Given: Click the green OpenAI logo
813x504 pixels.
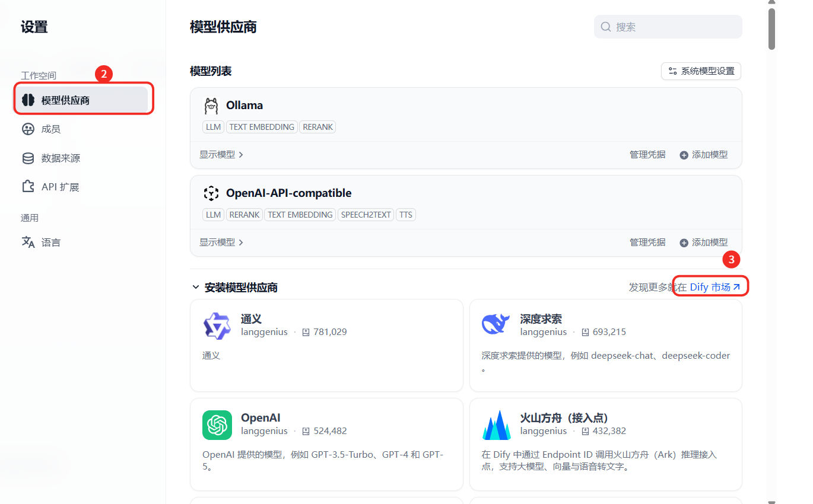Looking at the screenshot, I should [217, 425].
